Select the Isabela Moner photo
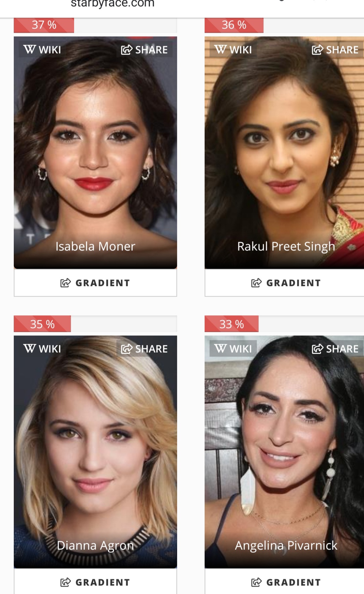Screen dimensions: 364x594 (x=95, y=152)
